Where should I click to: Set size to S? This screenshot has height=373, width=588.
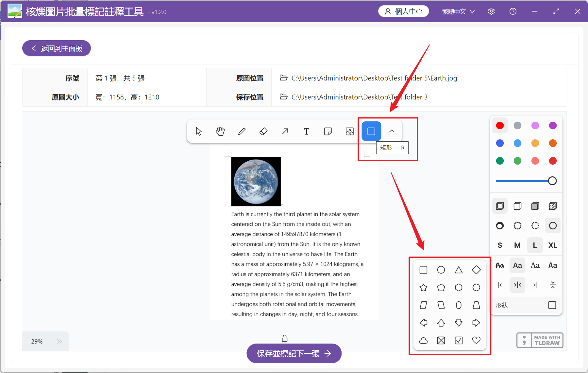(500, 245)
